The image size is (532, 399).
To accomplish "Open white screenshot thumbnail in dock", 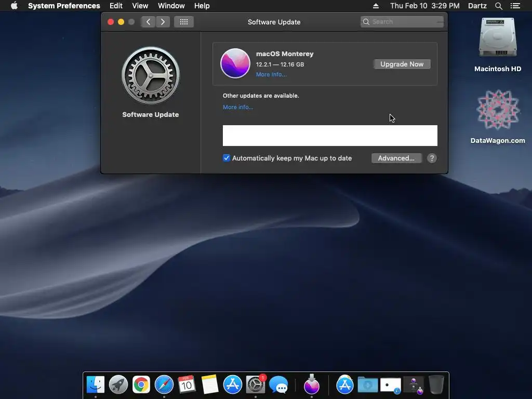I will pos(391,385).
